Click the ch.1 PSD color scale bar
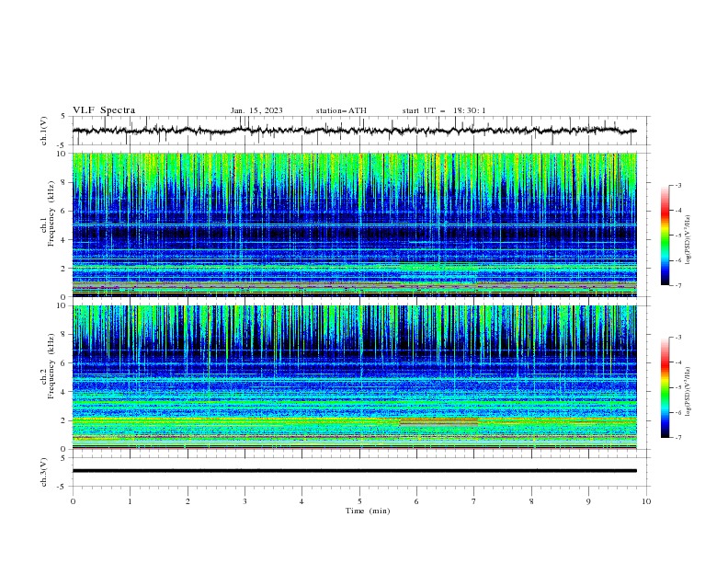 (x=665, y=236)
